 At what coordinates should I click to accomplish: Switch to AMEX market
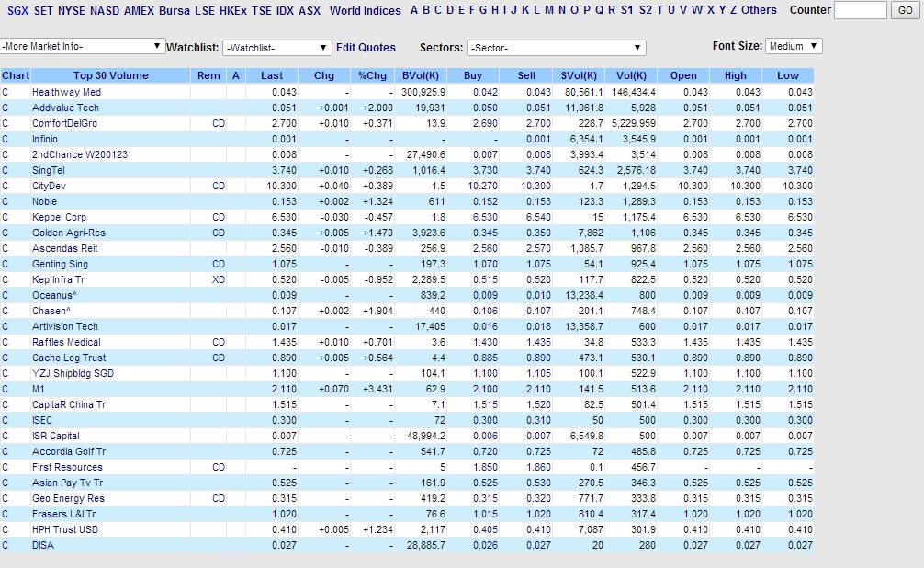pos(139,11)
